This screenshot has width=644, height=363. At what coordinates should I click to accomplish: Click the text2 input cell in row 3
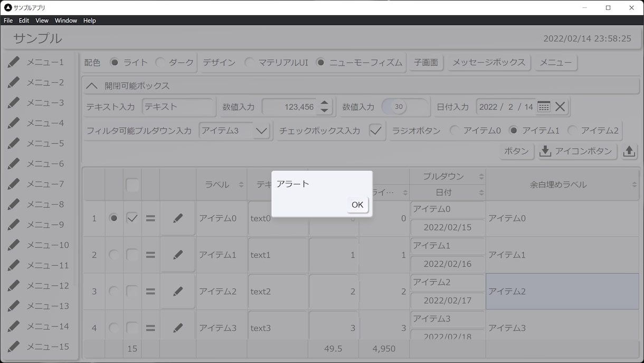click(277, 291)
